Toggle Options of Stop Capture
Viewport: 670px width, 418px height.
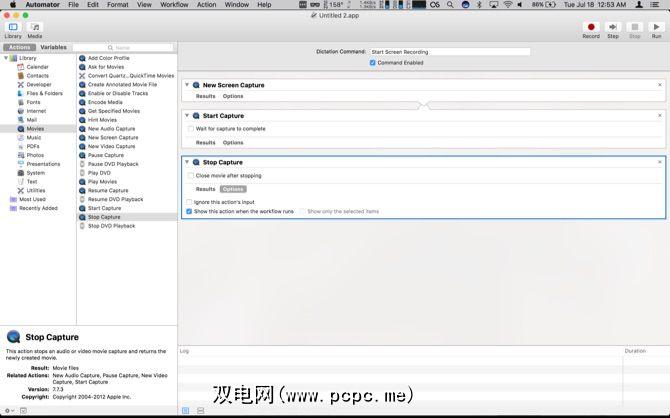click(233, 189)
